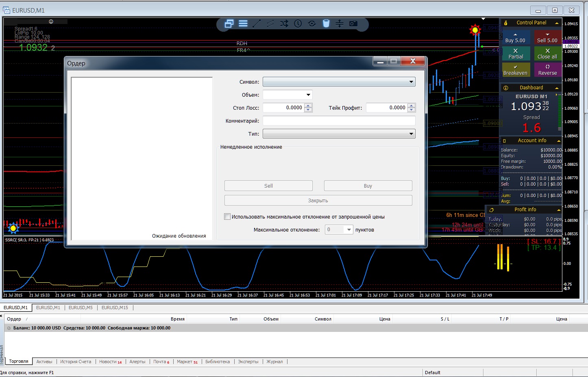Click the purple 1.09338 price label on the price axis
Image resolution: width=588 pixels, height=377 pixels.
coord(571,42)
